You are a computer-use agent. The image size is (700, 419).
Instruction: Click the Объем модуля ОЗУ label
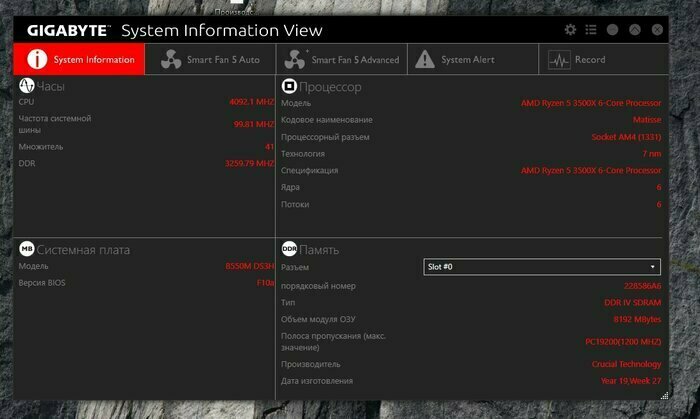[x=318, y=319]
